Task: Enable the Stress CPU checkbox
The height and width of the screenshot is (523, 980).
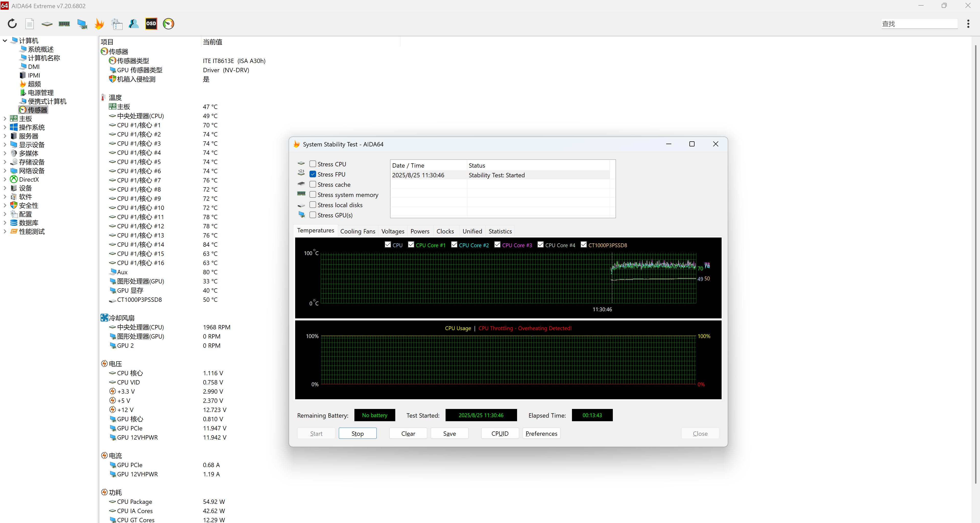Action: click(313, 164)
